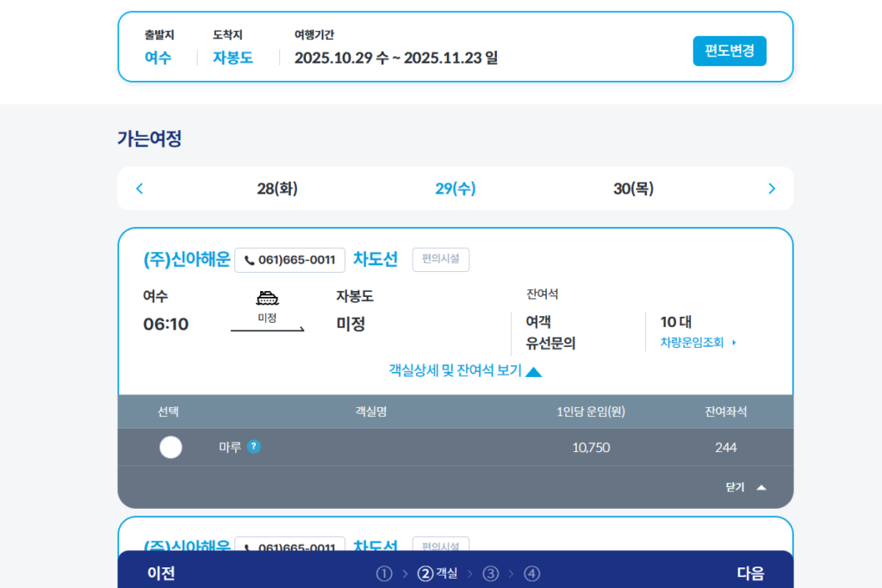The height and width of the screenshot is (588, 882).
Task: Click the 여객 유선문의 text
Action: [x=550, y=332]
